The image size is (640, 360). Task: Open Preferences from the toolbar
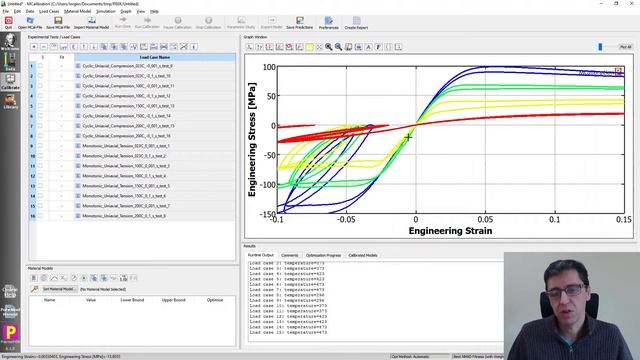click(329, 22)
